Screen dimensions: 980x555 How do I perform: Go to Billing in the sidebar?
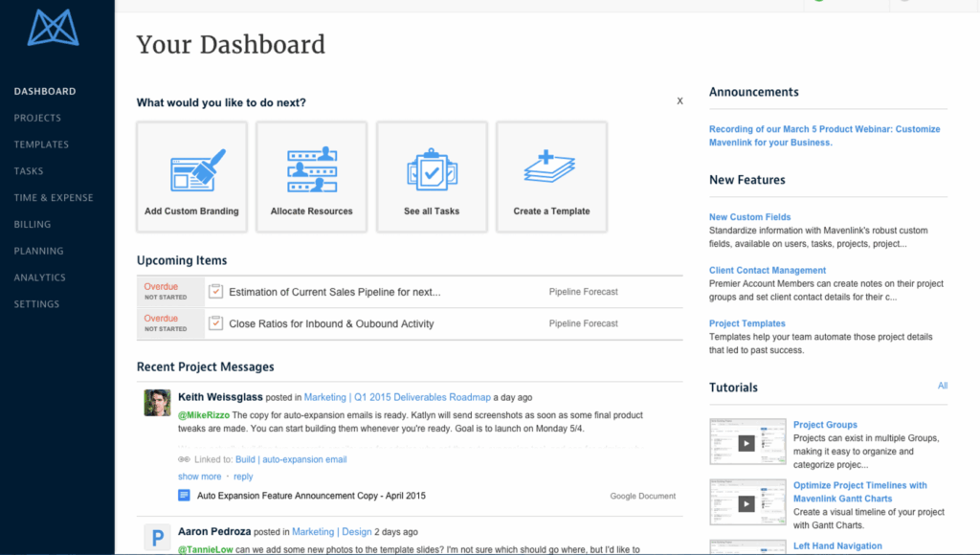click(33, 224)
